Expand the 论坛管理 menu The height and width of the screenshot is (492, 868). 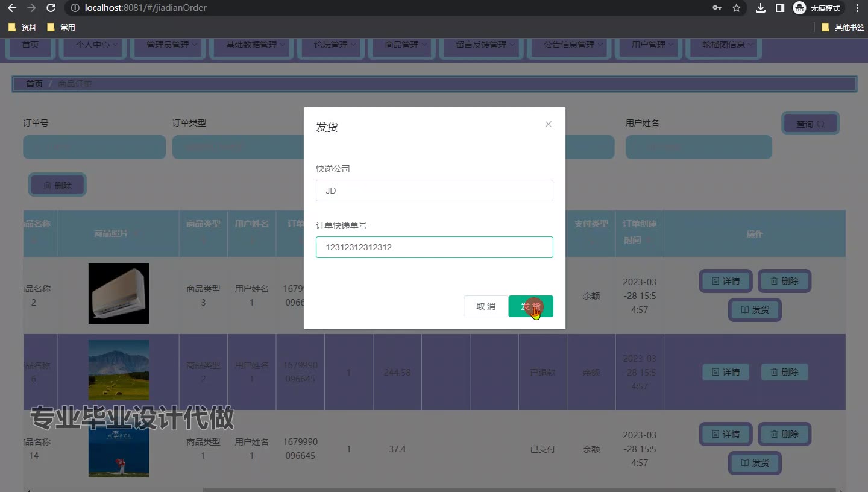(331, 46)
